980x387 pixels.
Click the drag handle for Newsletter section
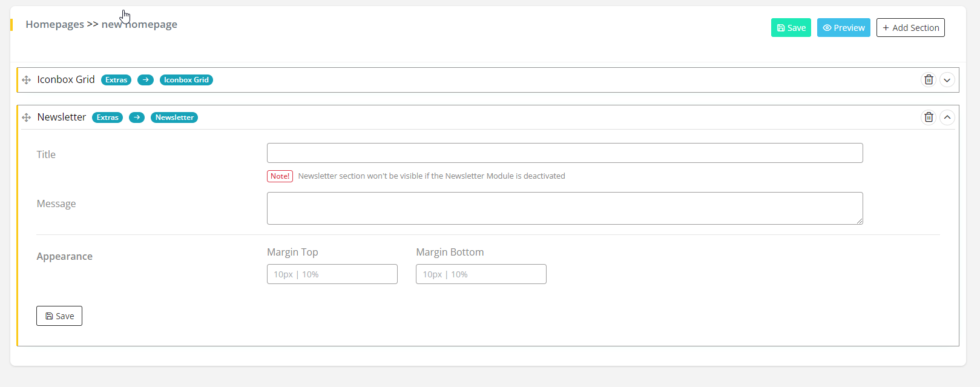pyautogui.click(x=26, y=117)
